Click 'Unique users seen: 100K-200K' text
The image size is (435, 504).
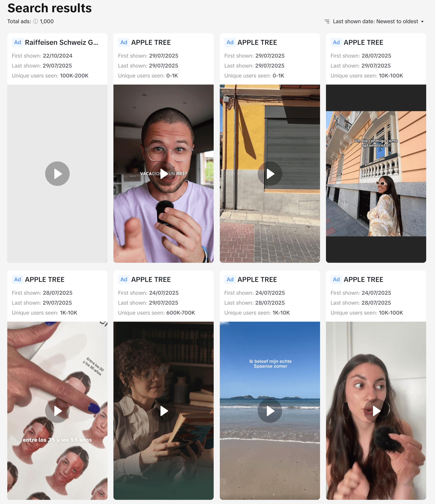[50, 76]
